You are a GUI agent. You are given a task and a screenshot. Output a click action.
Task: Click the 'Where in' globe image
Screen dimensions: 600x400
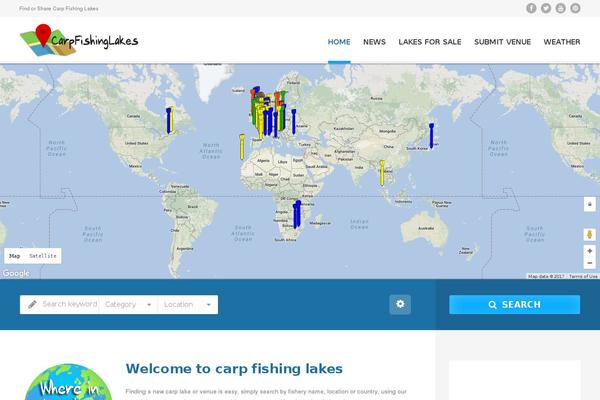tap(68, 382)
